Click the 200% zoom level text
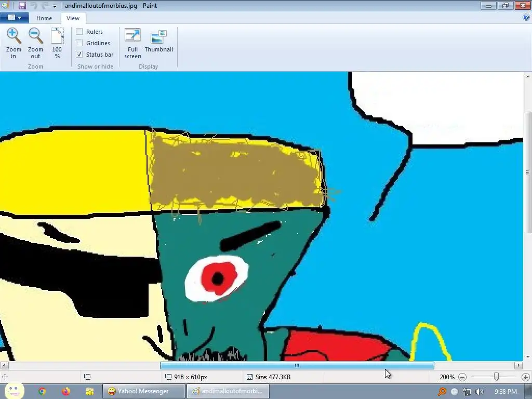The height and width of the screenshot is (399, 532). [x=447, y=377]
